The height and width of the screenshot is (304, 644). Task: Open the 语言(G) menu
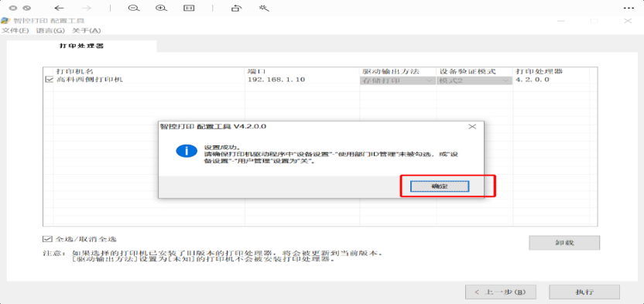[x=50, y=30]
